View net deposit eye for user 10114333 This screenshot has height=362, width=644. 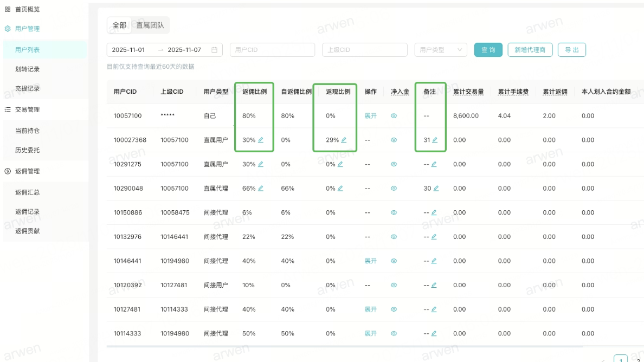point(394,334)
